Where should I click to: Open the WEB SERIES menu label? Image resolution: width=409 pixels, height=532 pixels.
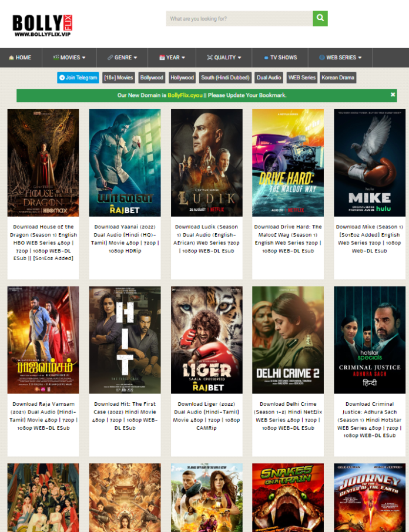click(341, 58)
